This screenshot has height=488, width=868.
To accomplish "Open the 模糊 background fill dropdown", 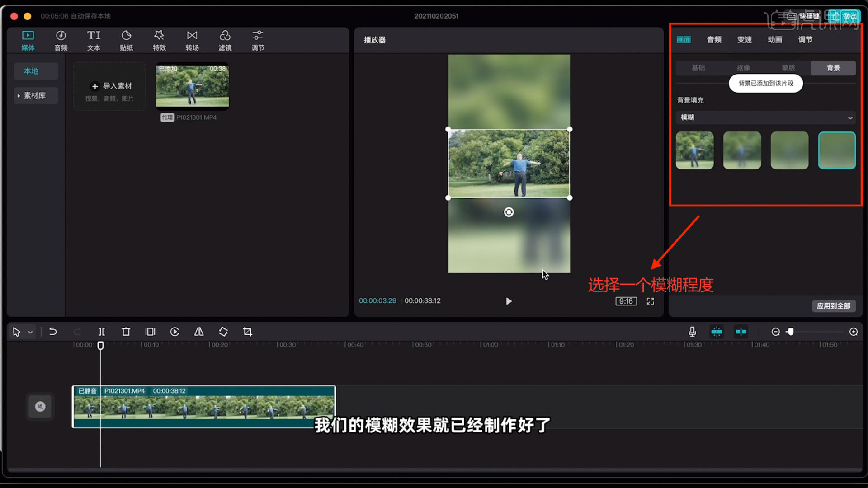I will 765,117.
